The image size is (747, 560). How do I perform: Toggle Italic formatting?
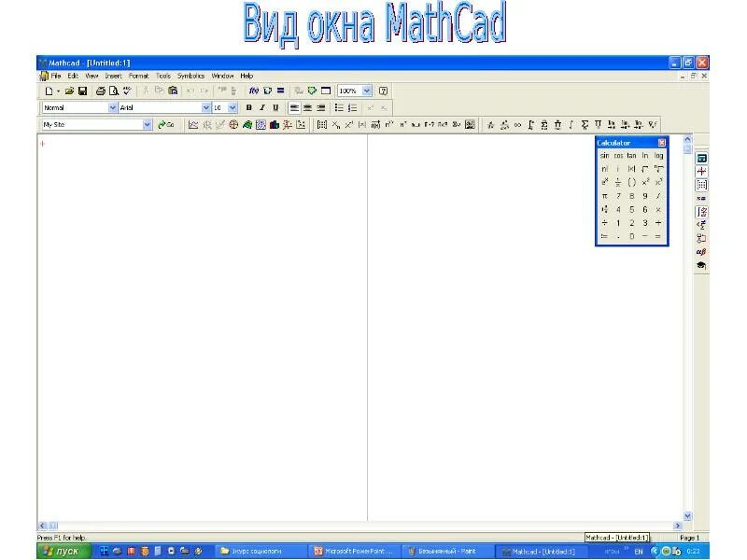coord(262,107)
